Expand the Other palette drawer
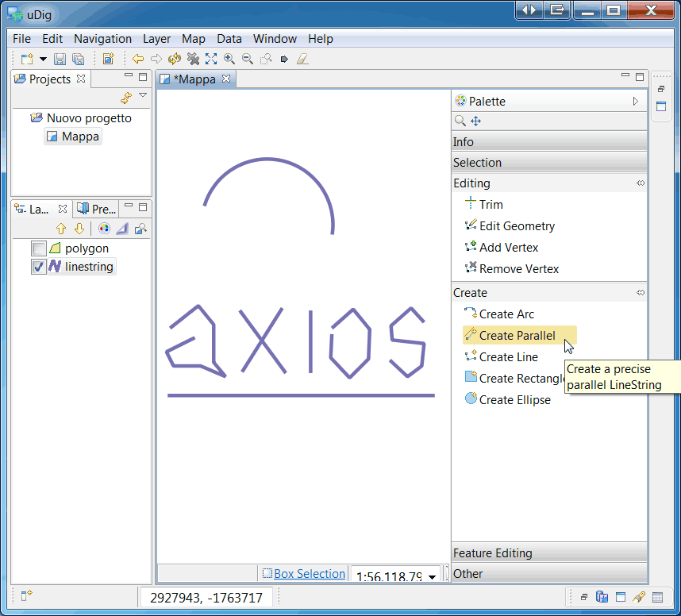The height and width of the screenshot is (616, 681). (x=549, y=574)
